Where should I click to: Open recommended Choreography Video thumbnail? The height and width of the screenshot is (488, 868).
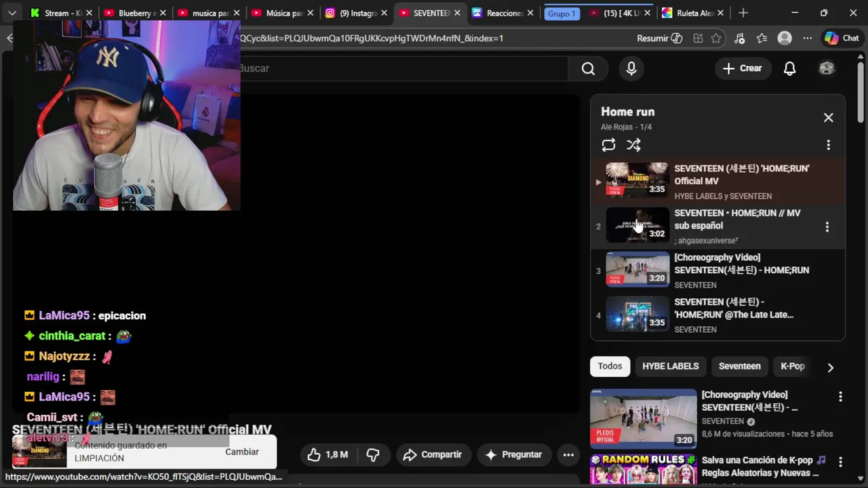(643, 418)
